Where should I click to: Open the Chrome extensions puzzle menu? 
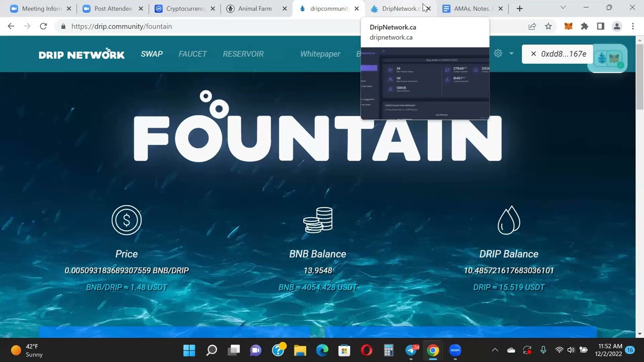coord(584,26)
